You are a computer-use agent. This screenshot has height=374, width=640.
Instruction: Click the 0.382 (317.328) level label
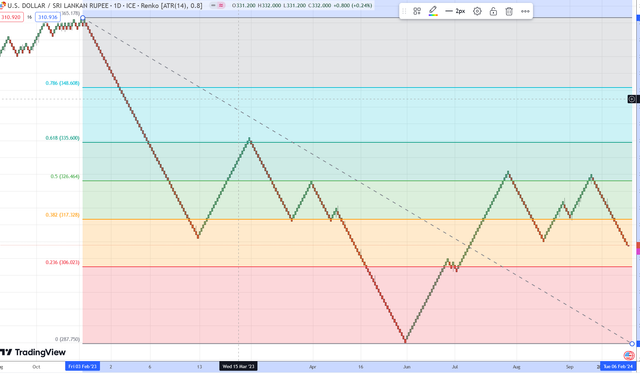tap(62, 215)
